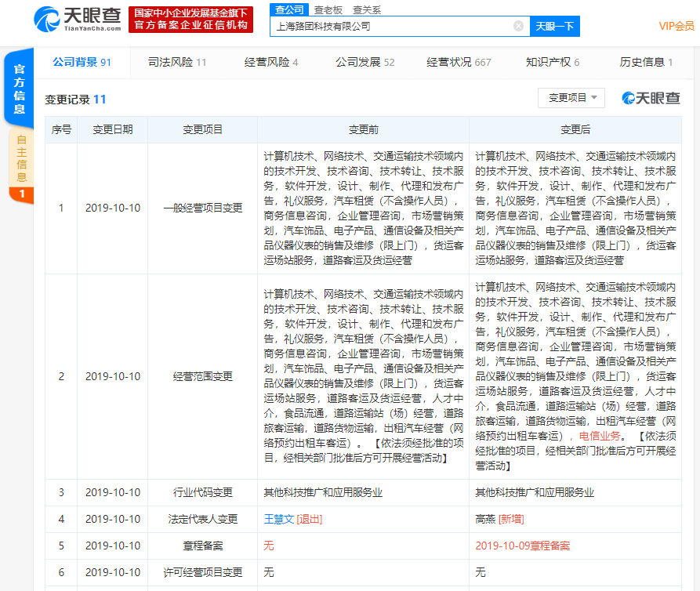The image size is (700, 591).
Task: Open the 知识产权 tab
Action: coord(553,62)
